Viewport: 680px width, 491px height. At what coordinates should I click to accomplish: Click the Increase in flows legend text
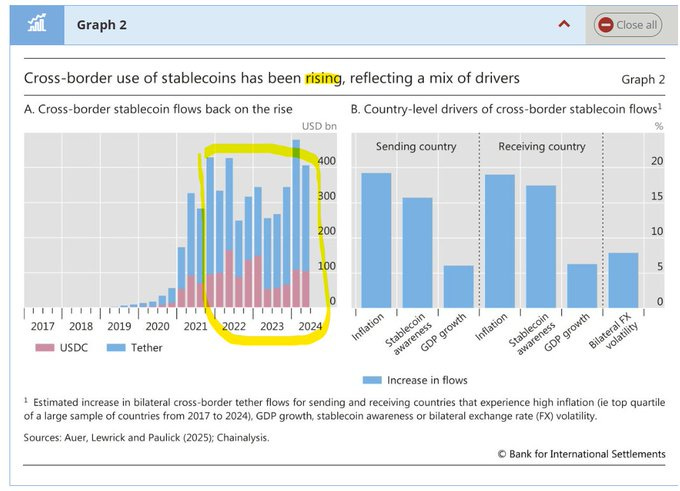[x=427, y=380]
